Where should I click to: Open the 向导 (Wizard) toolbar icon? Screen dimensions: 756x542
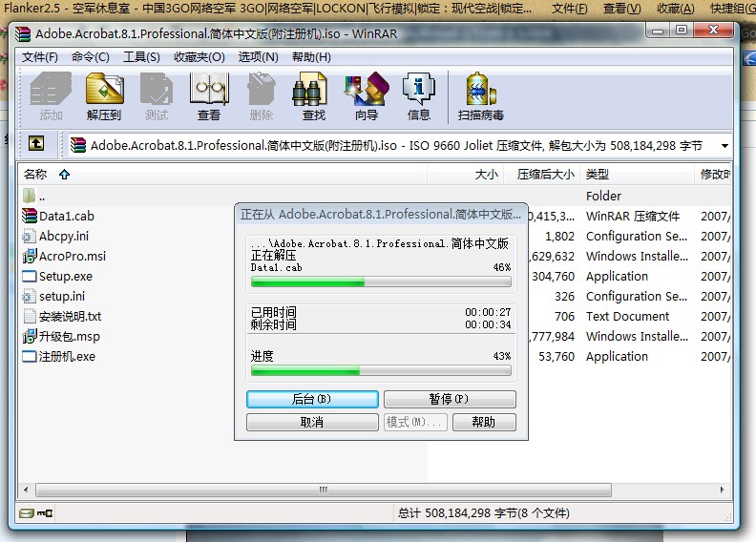click(x=366, y=96)
